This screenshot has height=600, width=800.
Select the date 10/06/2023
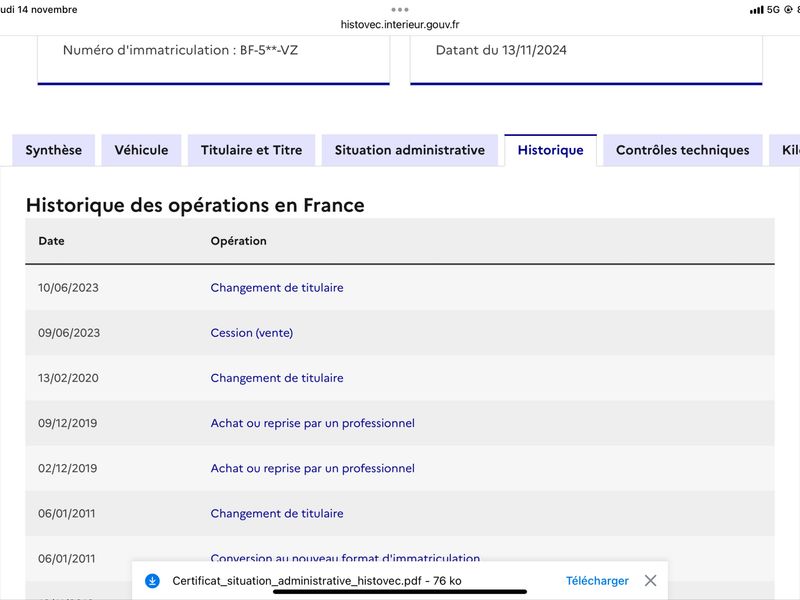(x=68, y=288)
